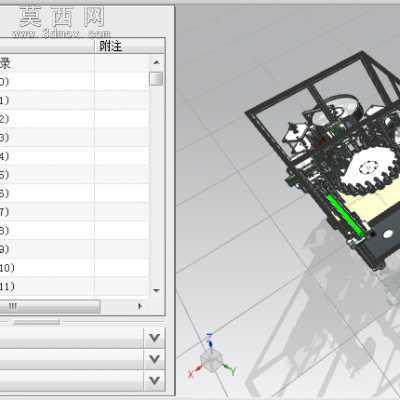Viewport: 400px width, 400px height.
Task: Select the list row ending in 4)
Action: click(74, 156)
